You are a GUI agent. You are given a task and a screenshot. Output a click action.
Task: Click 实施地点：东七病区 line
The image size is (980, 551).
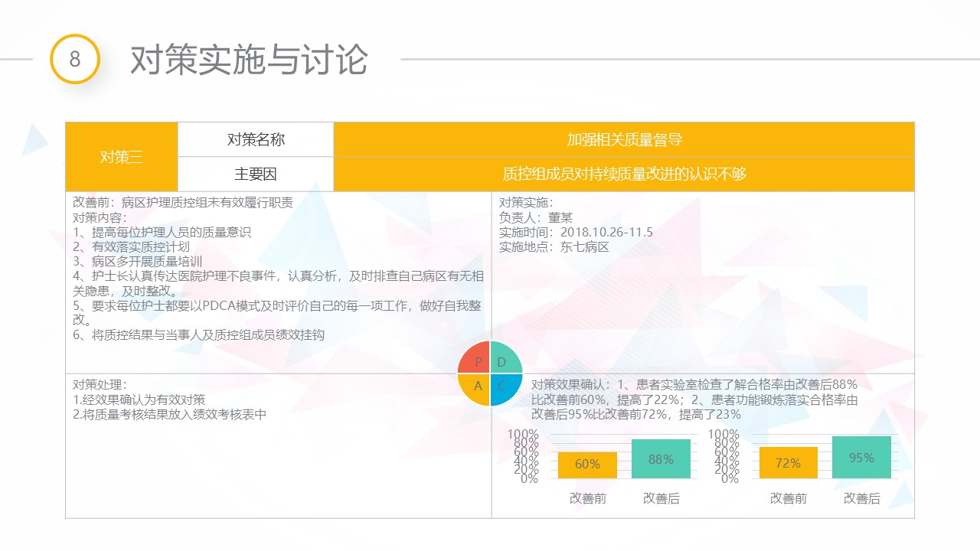(x=554, y=246)
